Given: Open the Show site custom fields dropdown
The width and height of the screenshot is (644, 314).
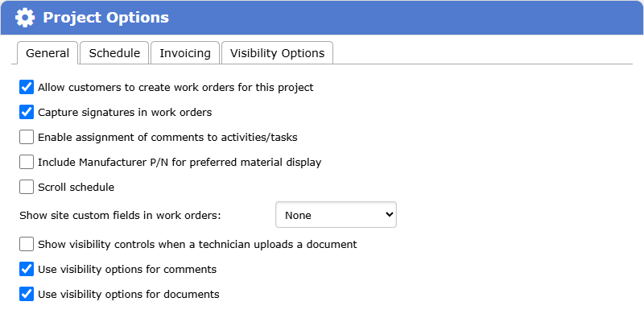Looking at the screenshot, I should [x=336, y=214].
